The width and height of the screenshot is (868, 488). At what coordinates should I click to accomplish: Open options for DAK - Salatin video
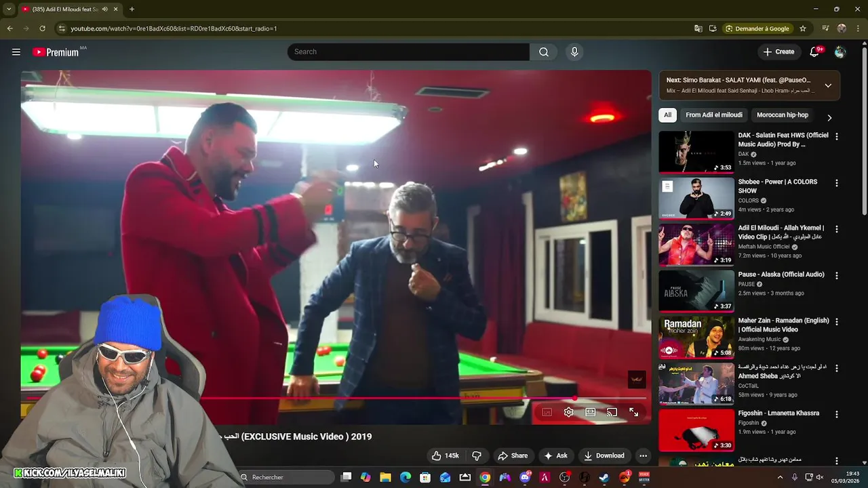[836, 136]
